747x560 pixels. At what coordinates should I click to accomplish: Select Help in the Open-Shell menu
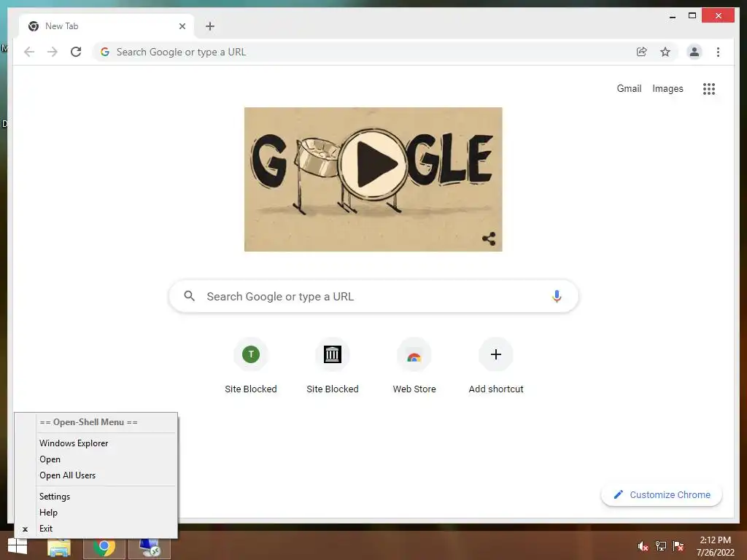coord(107,513)
